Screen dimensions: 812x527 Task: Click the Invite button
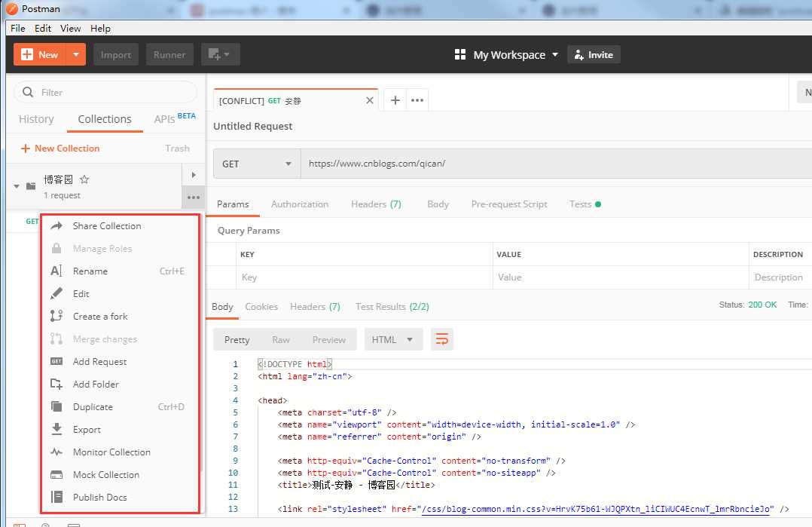pos(594,54)
